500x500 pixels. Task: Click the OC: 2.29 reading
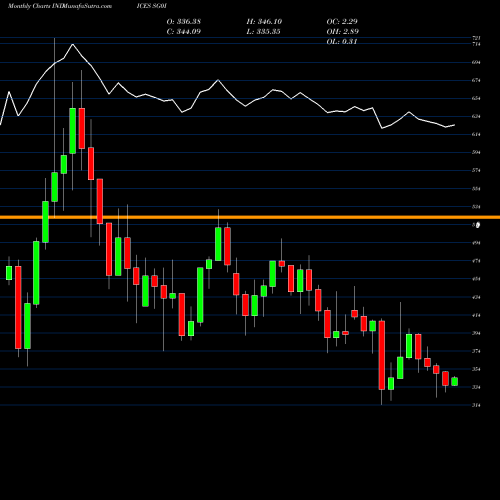(342, 22)
